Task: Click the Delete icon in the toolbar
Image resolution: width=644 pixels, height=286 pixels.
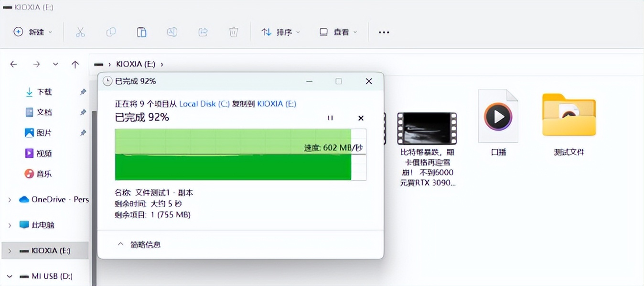Action: point(233,32)
